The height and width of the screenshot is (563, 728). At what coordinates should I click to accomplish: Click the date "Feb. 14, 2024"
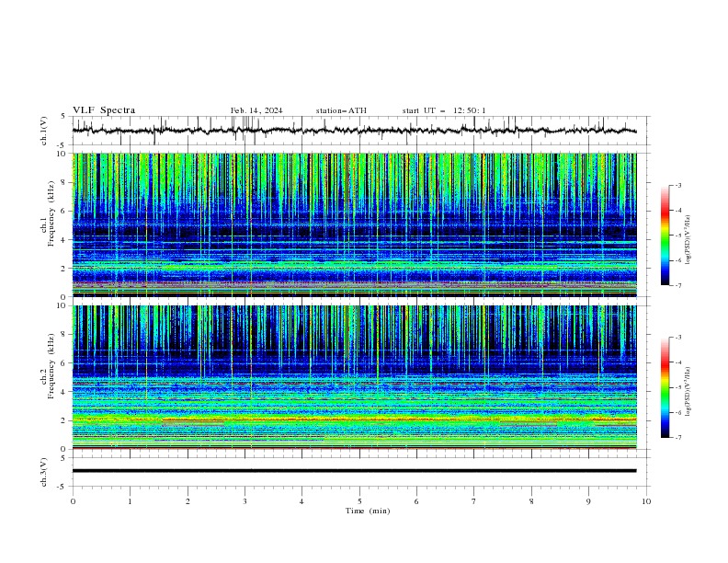(256, 110)
